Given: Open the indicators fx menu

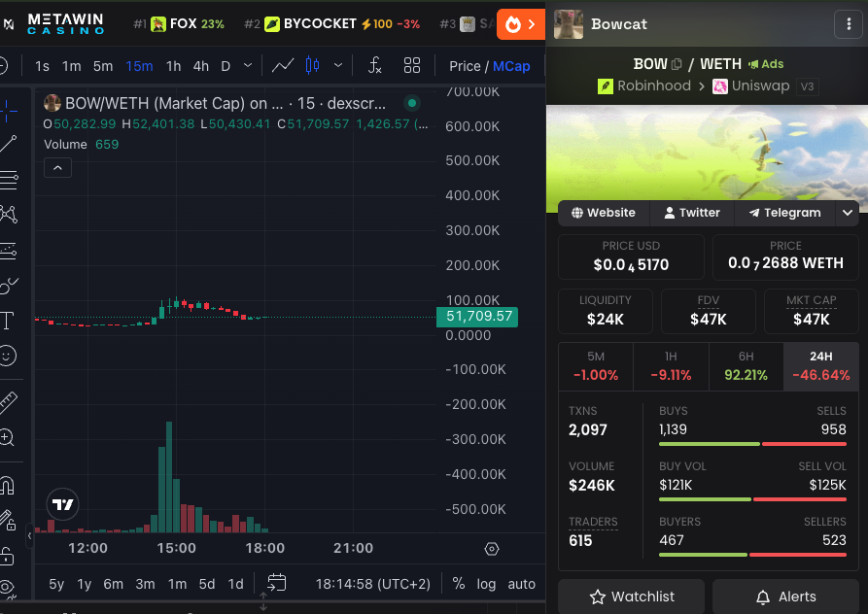Looking at the screenshot, I should pyautogui.click(x=375, y=66).
